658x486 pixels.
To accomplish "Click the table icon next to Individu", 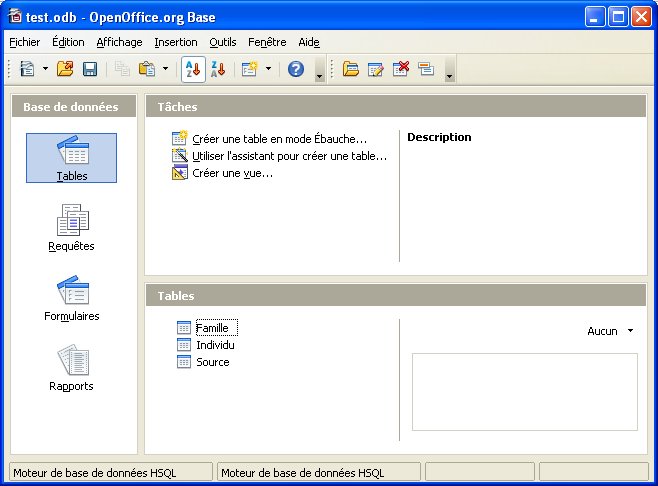I will [184, 345].
